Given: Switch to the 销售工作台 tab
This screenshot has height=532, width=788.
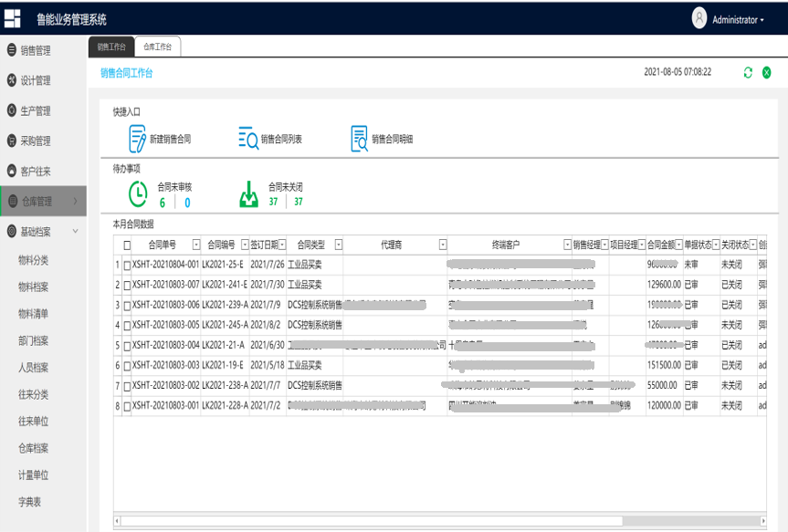Looking at the screenshot, I should [x=111, y=47].
